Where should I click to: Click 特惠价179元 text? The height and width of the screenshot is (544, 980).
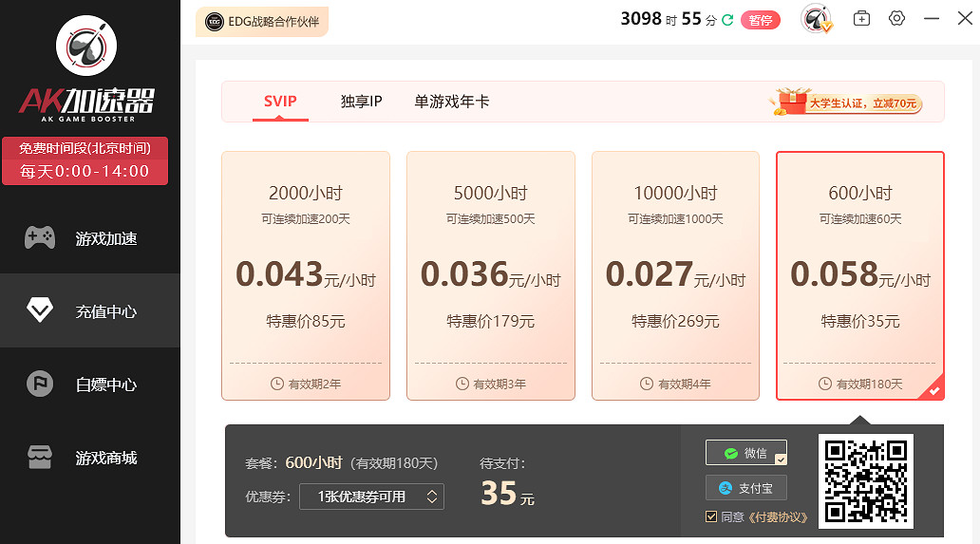pos(491,321)
